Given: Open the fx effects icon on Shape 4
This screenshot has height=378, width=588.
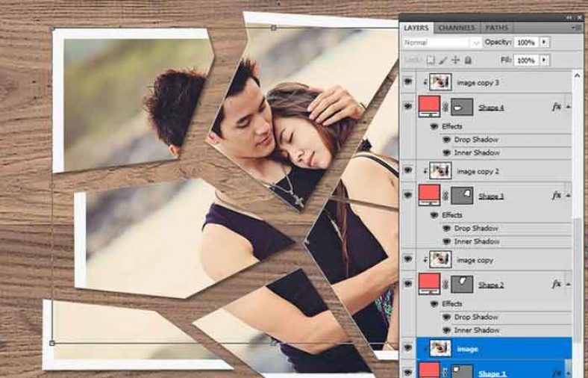Looking at the screenshot, I should pyautogui.click(x=557, y=107).
